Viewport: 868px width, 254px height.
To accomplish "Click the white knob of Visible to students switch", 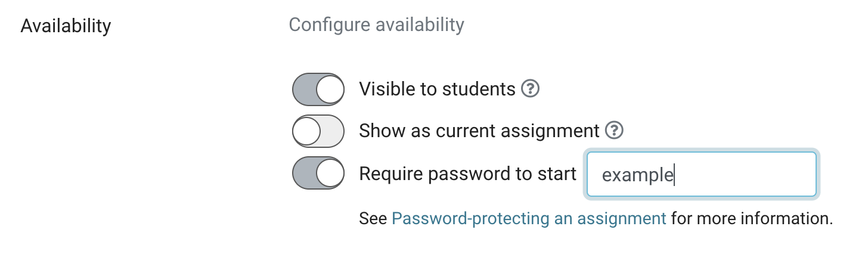I will tap(330, 89).
